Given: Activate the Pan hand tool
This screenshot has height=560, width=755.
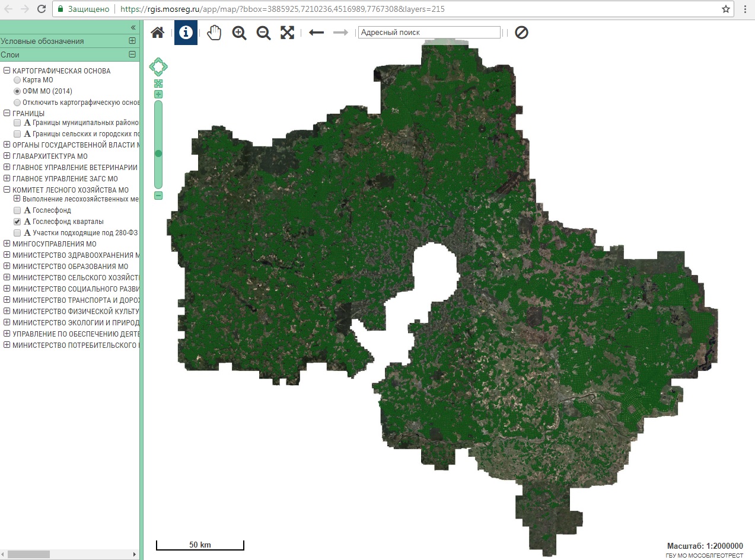Looking at the screenshot, I should [214, 33].
